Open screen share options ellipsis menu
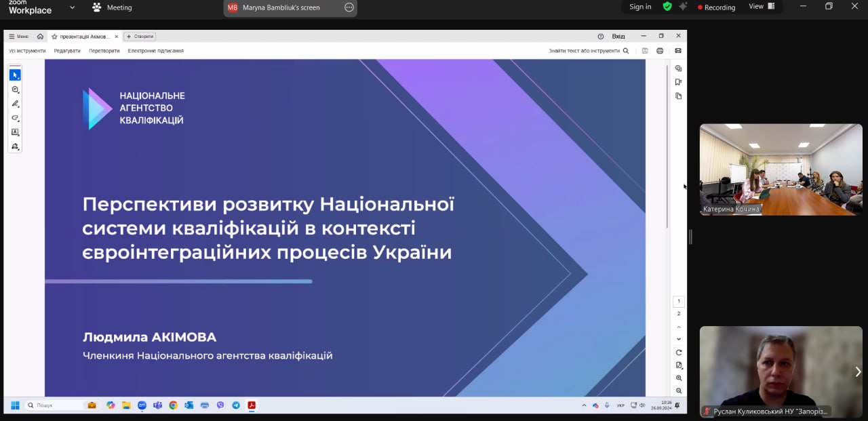This screenshot has height=421, width=868. (349, 7)
